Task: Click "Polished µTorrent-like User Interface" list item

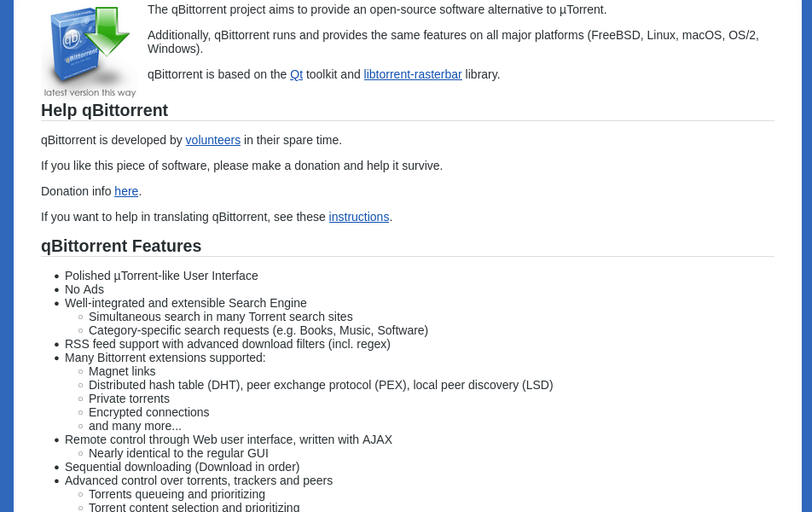Action: click(161, 276)
